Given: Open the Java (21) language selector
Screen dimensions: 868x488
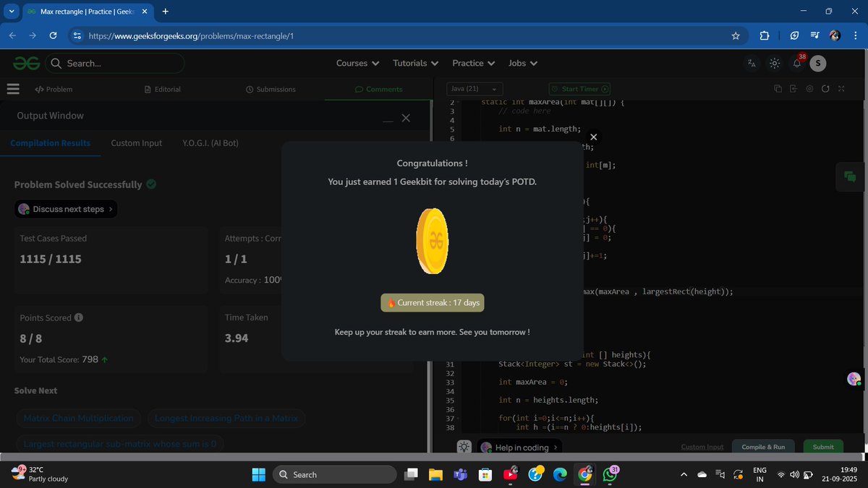Looking at the screenshot, I should click(474, 89).
